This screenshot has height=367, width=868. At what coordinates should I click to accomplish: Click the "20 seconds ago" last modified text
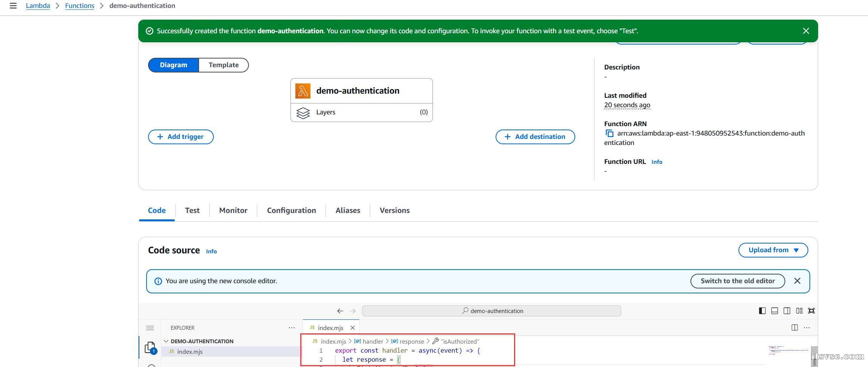click(627, 105)
